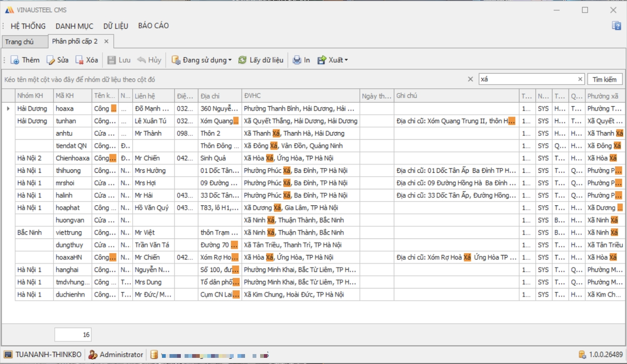This screenshot has width=627, height=364.
Task: Select the cell 'halinh'
Action: pyautogui.click(x=73, y=195)
